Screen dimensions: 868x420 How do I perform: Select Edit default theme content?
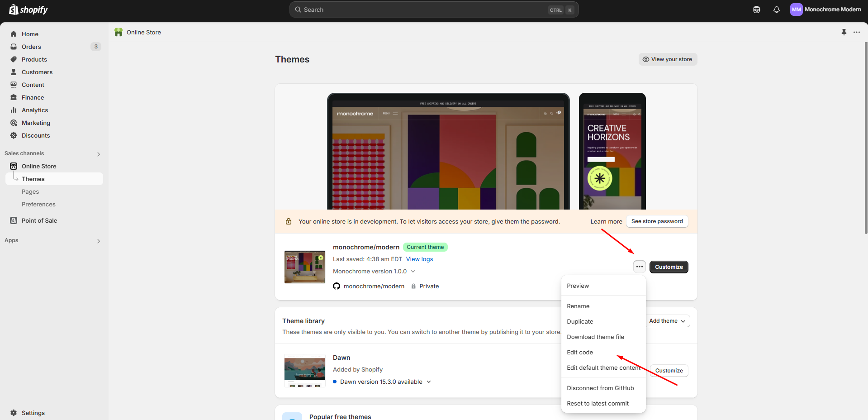tap(603, 367)
